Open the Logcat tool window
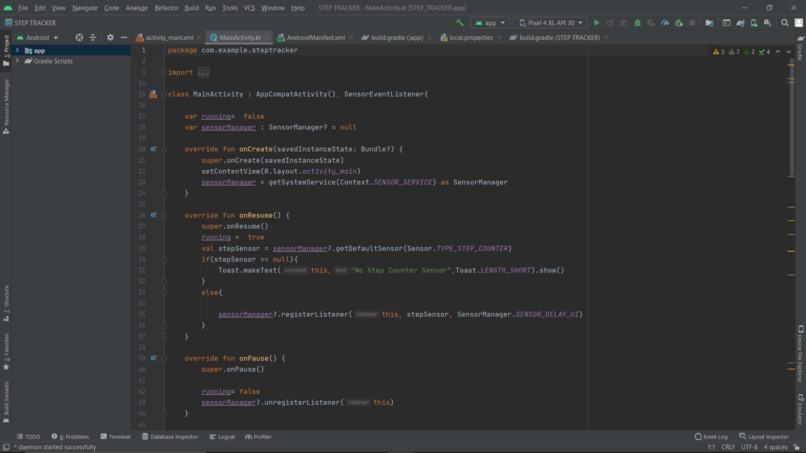This screenshot has height=453, width=806. coord(222,437)
